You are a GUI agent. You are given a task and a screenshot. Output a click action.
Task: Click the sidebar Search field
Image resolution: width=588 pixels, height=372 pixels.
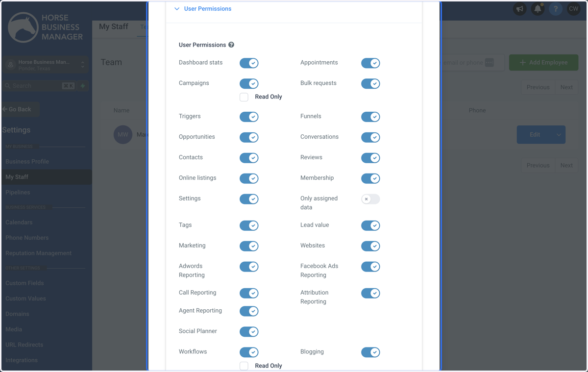pos(39,86)
